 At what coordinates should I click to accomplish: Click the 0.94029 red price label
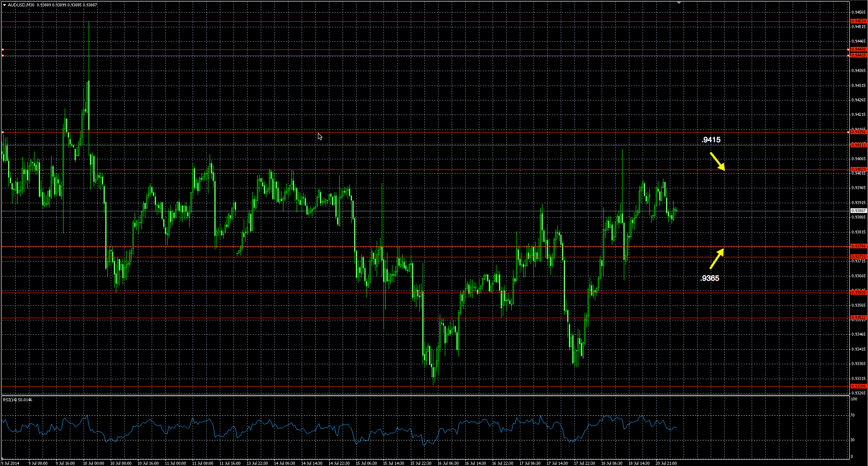pos(858,170)
